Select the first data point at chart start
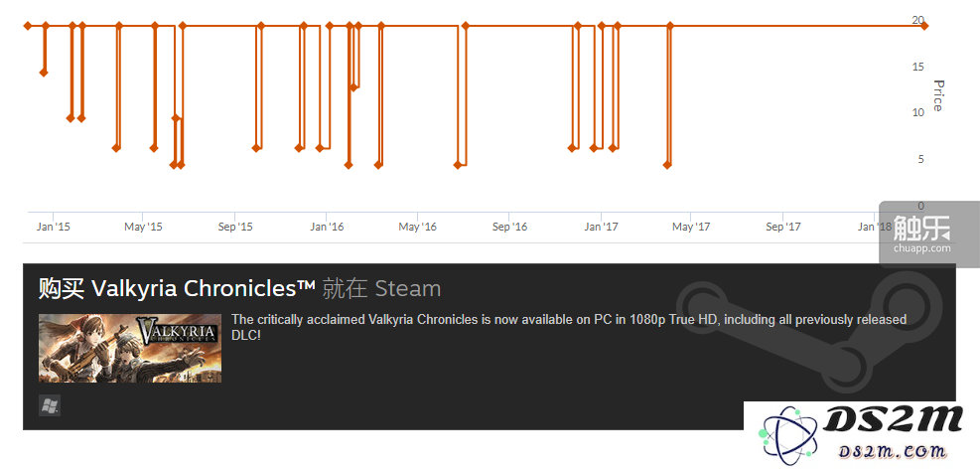This screenshot has height=469, width=980. coord(28,26)
